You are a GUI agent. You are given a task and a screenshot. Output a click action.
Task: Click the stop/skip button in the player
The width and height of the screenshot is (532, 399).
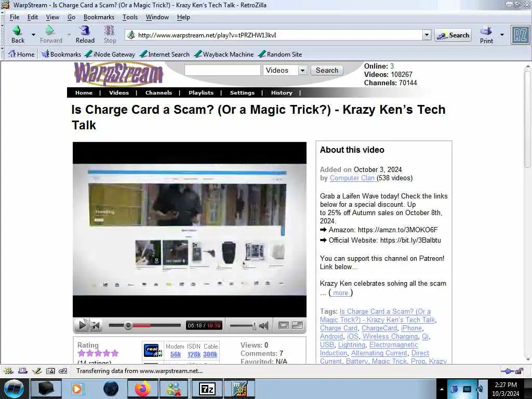pos(96,325)
